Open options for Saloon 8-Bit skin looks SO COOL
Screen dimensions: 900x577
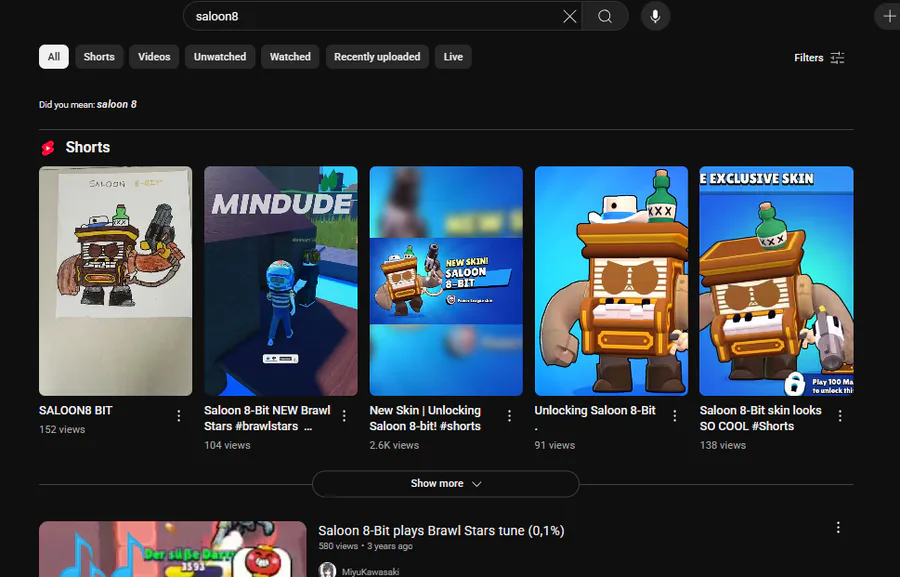[x=840, y=416]
